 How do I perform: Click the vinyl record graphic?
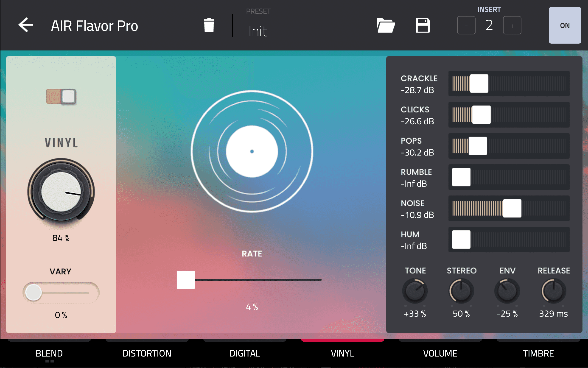click(x=252, y=151)
